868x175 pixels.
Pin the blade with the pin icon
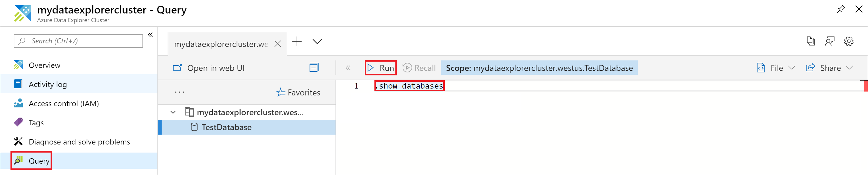tap(841, 10)
